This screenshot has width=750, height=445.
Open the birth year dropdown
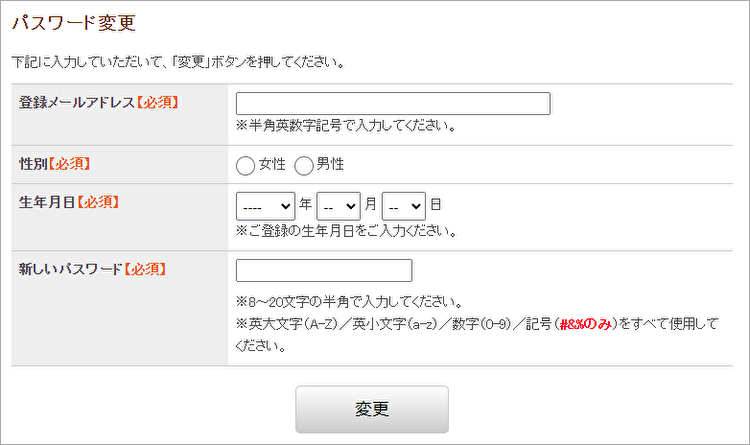click(x=265, y=205)
